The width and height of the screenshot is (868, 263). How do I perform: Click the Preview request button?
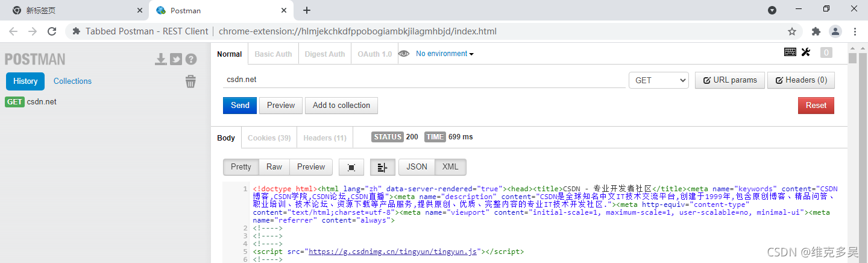(281, 105)
